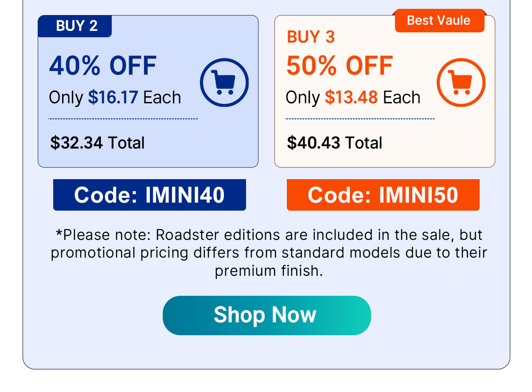532x392 pixels.
Task: Click the orange BUY 3 label
Action: coord(311,37)
